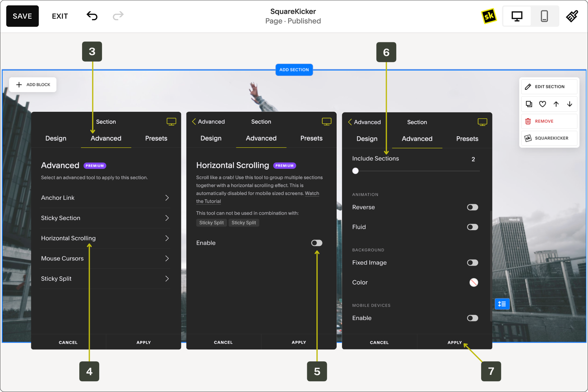Move section down with arrow icon
The height and width of the screenshot is (392, 588).
570,104
